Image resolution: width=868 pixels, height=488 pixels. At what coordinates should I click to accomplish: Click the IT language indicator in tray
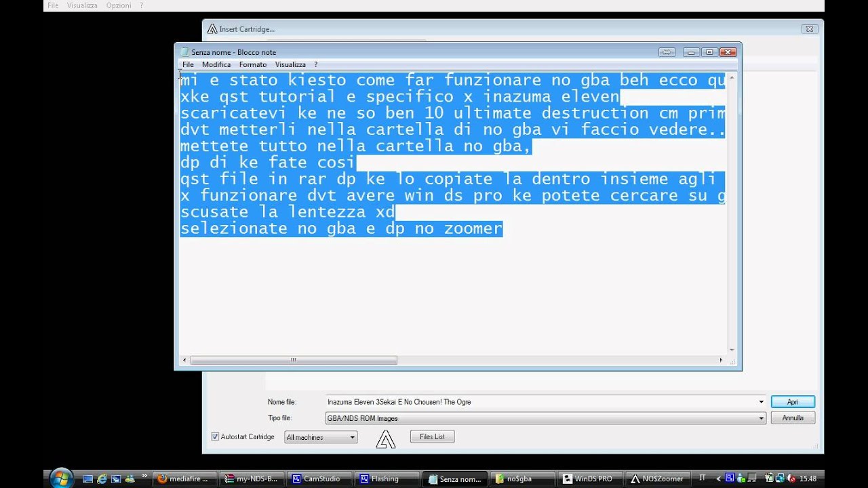(x=702, y=478)
